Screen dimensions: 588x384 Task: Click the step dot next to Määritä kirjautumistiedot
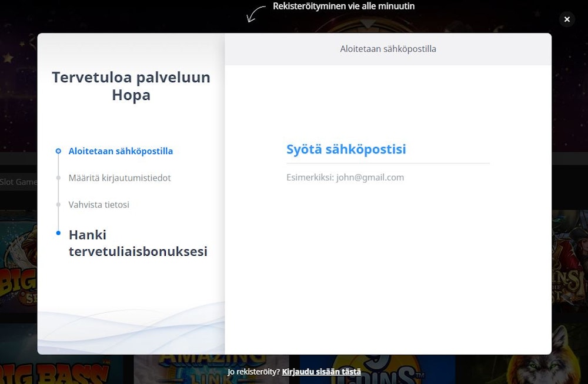(58, 178)
